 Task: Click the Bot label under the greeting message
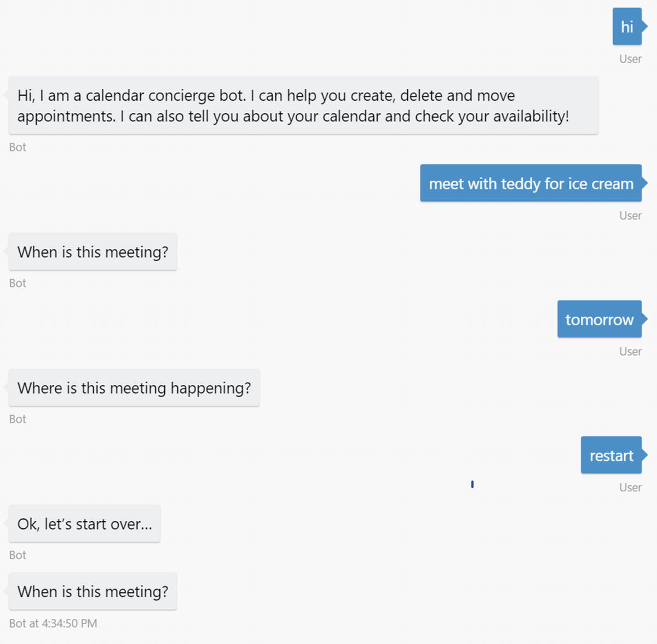18,147
